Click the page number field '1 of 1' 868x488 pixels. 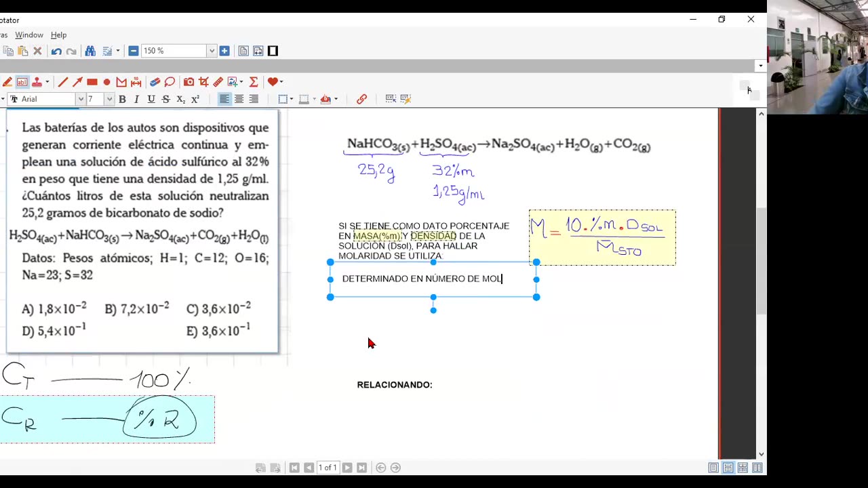328,468
